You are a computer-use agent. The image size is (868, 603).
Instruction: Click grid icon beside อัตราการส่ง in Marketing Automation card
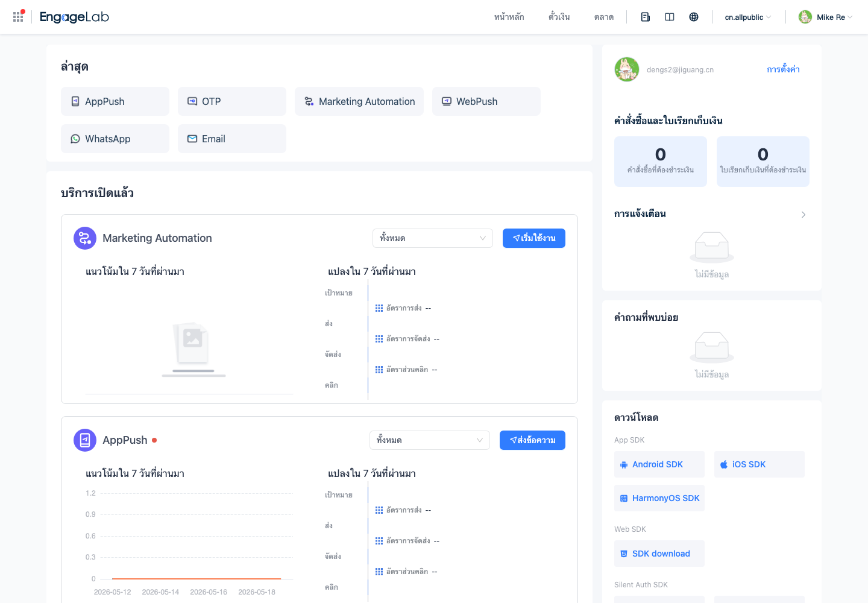pyautogui.click(x=379, y=308)
